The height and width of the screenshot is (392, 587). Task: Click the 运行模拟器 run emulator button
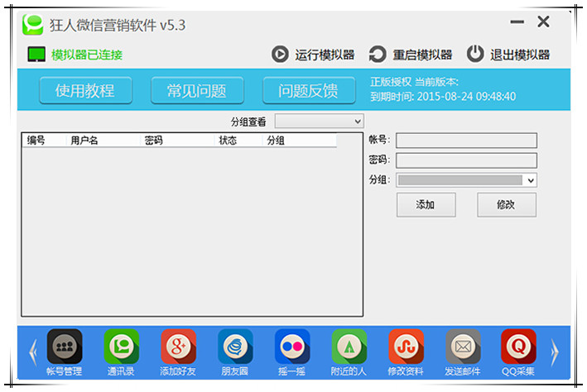313,55
